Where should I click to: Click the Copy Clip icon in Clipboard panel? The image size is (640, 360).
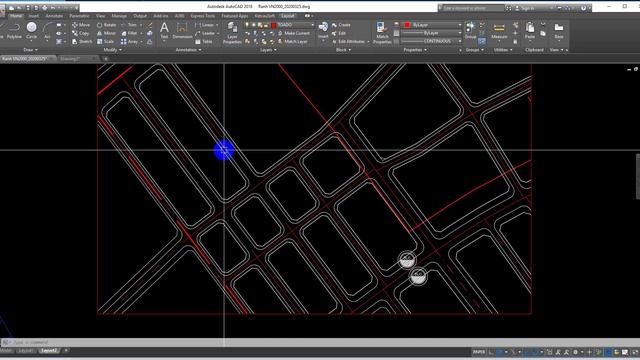click(543, 33)
